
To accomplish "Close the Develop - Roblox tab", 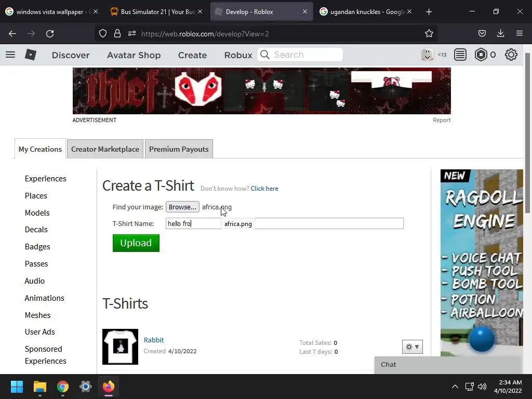I will (x=305, y=11).
